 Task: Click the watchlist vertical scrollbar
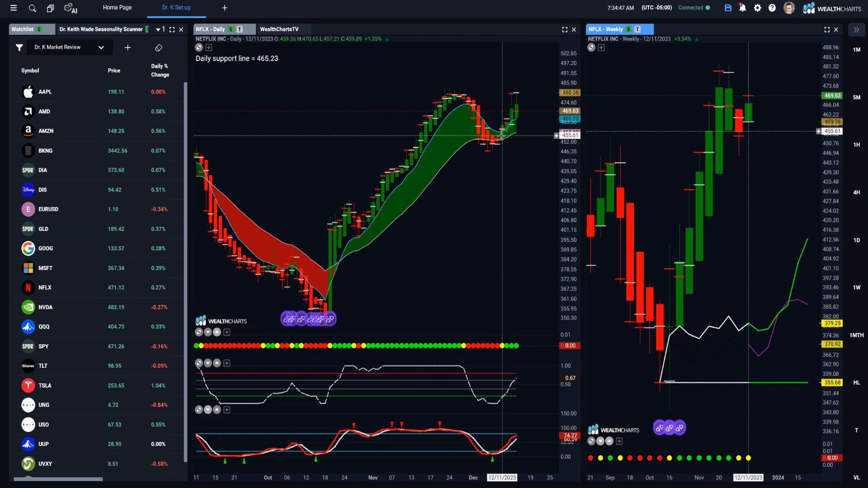tap(185, 272)
